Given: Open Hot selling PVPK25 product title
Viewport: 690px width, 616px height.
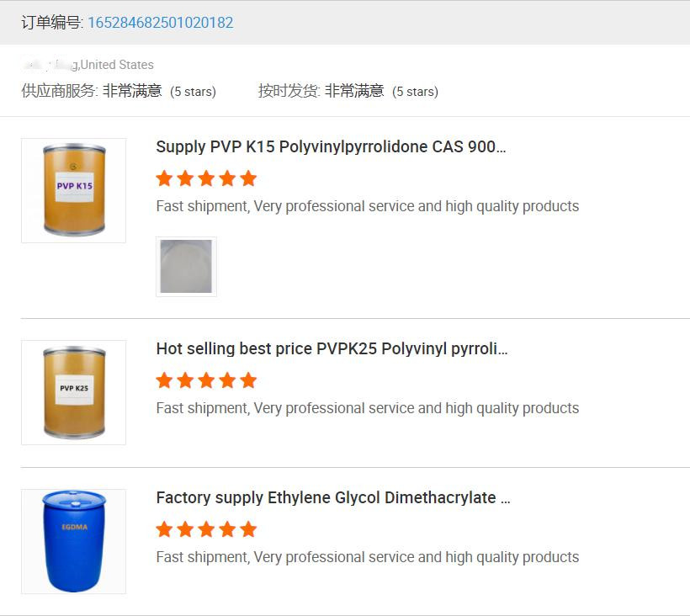Looking at the screenshot, I should tap(332, 348).
